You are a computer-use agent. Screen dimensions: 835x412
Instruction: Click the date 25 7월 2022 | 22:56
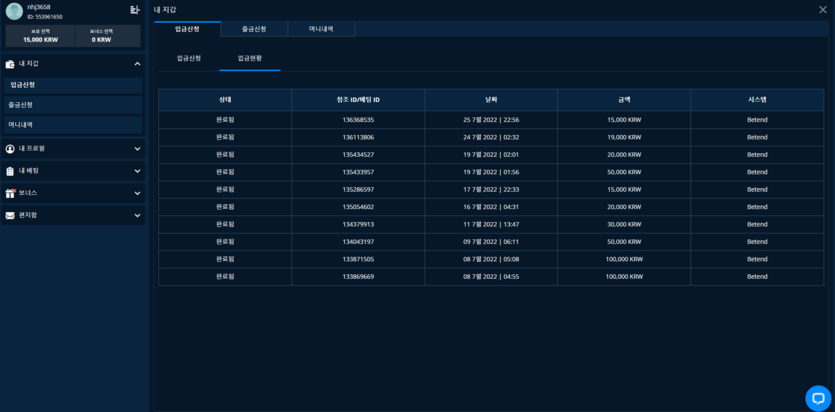coord(491,120)
